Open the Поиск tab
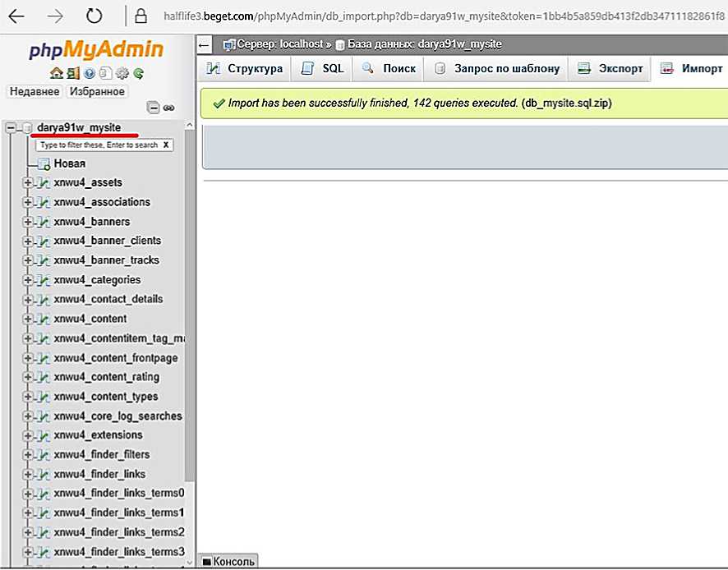Screen dimensions: 728x570 (x=389, y=69)
